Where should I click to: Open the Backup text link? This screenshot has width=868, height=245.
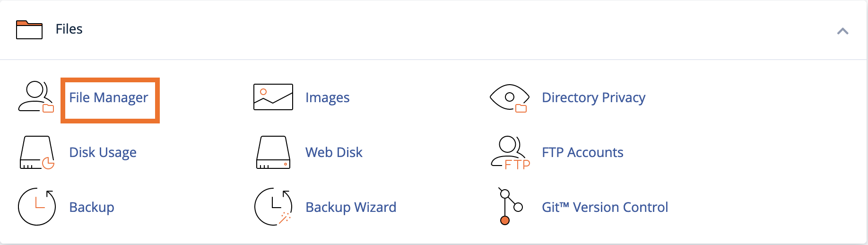pyautogui.click(x=92, y=207)
